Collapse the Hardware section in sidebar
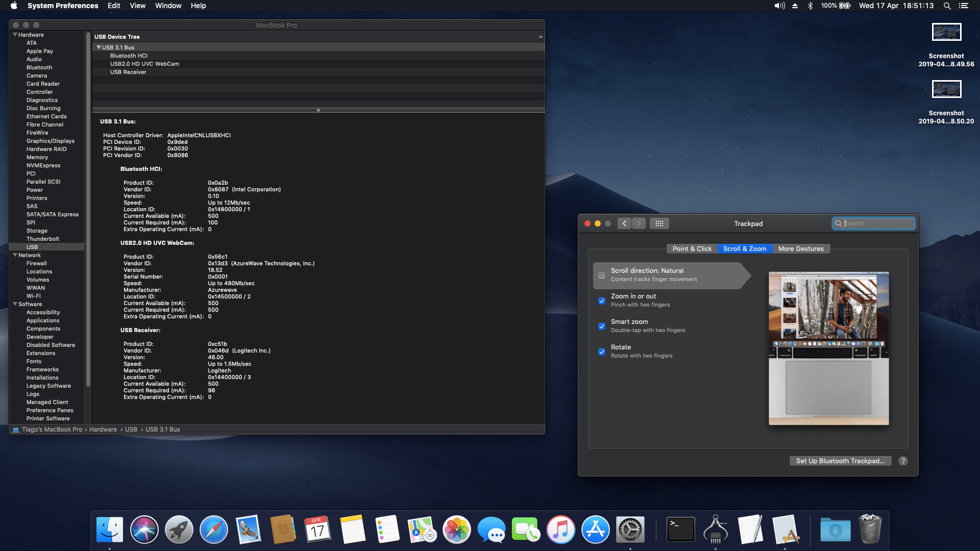980x551 pixels. point(15,35)
